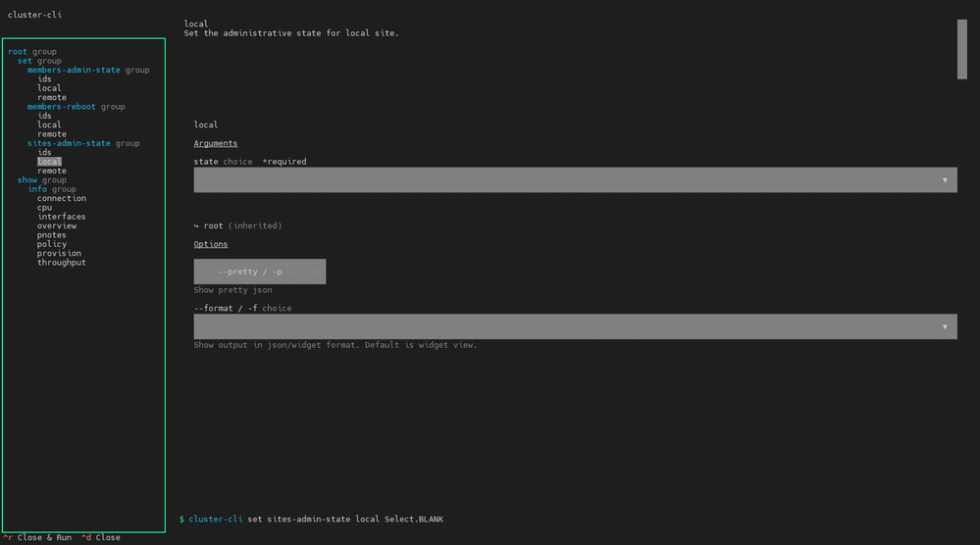Toggle the --pretty / -p option
The width and height of the screenshot is (980, 545).
pos(259,272)
